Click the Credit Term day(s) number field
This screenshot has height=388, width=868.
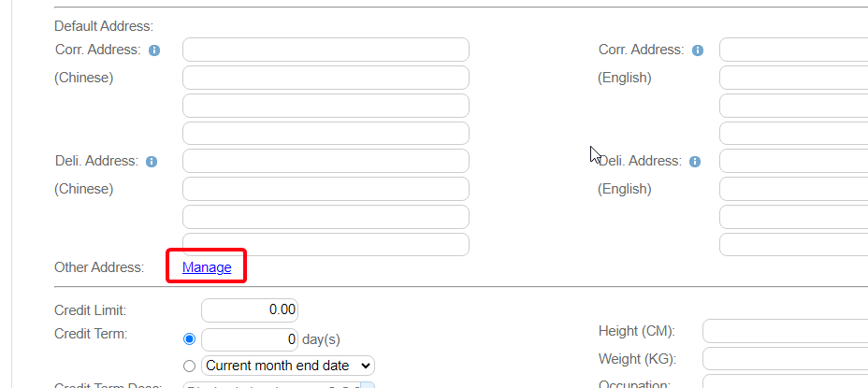[x=250, y=338]
